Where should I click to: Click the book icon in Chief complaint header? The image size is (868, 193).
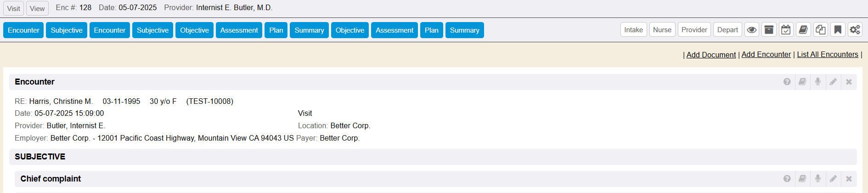click(802, 179)
